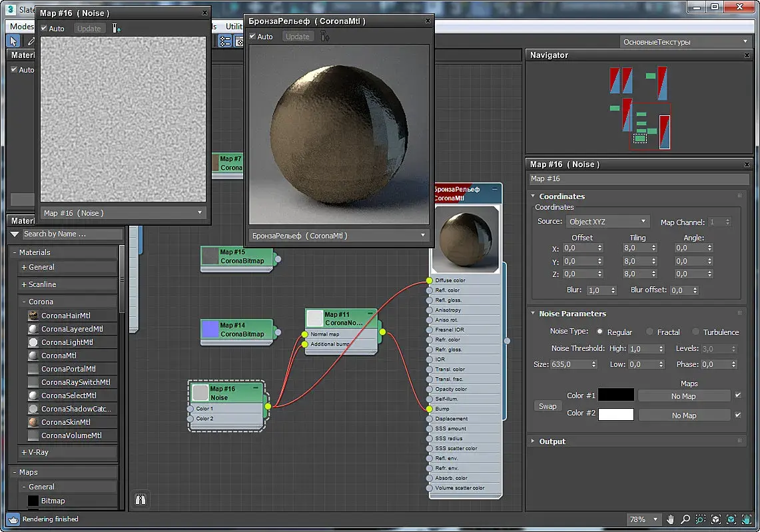Expand the Output rollout
Viewport: 760px width, 532px height.
(552, 441)
